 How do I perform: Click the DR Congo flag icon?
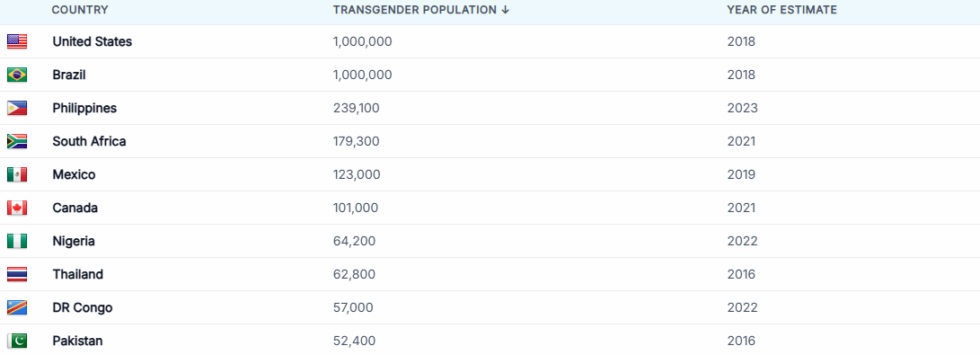(x=17, y=307)
